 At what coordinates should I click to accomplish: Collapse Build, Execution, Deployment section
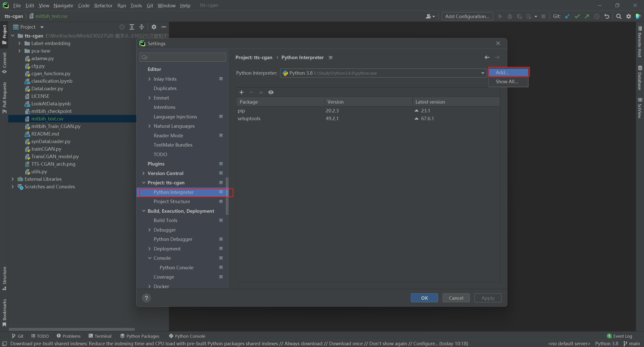coord(143,211)
